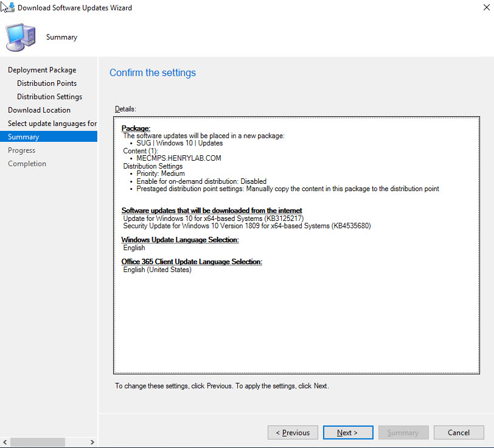Jump to the Download Location step

tap(39, 110)
